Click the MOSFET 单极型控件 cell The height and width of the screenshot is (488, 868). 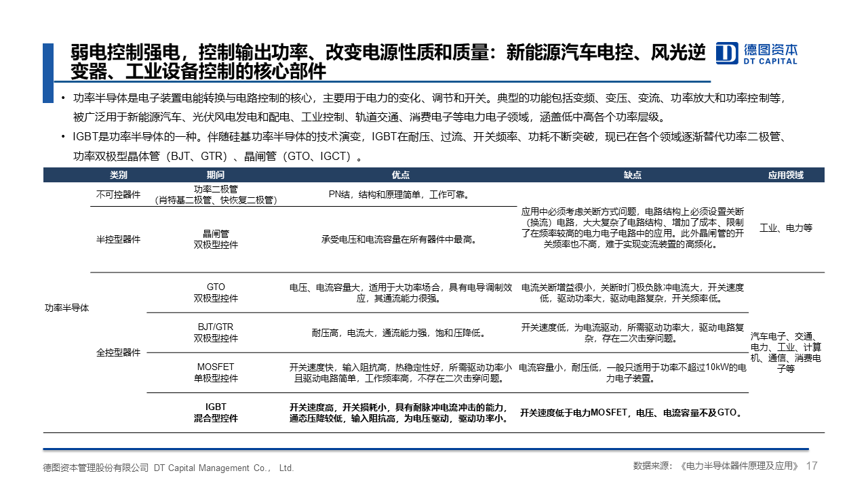(216, 373)
